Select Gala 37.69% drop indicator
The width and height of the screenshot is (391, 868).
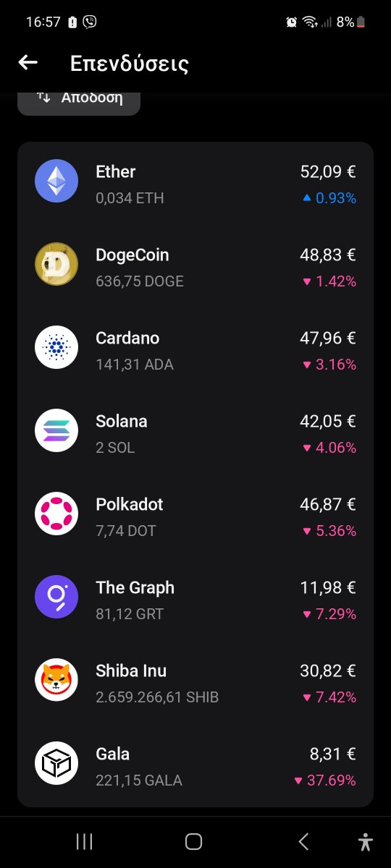[x=325, y=780]
